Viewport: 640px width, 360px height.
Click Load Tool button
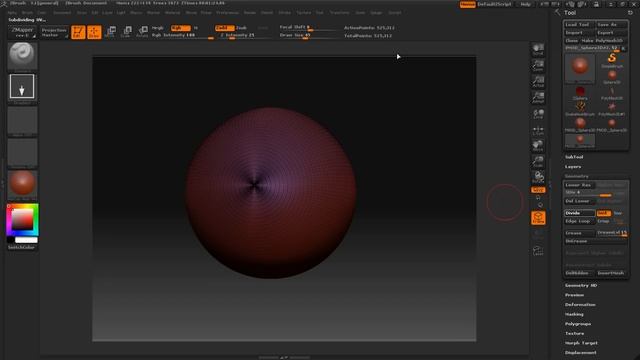[579, 24]
